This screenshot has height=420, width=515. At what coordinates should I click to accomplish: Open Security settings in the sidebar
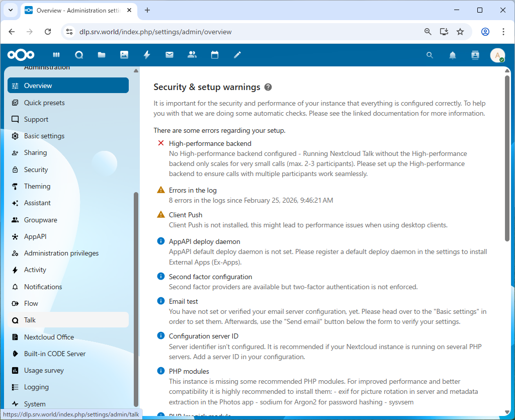tap(68, 170)
